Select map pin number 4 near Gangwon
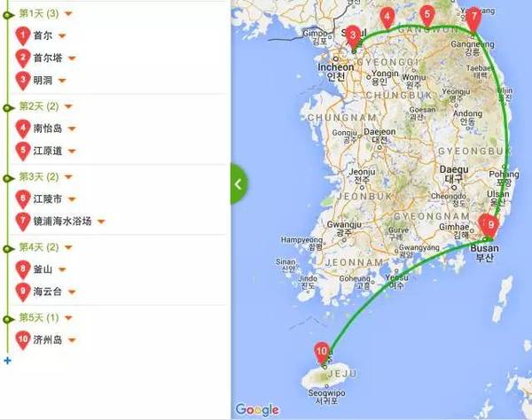The image size is (532, 420). point(387,18)
